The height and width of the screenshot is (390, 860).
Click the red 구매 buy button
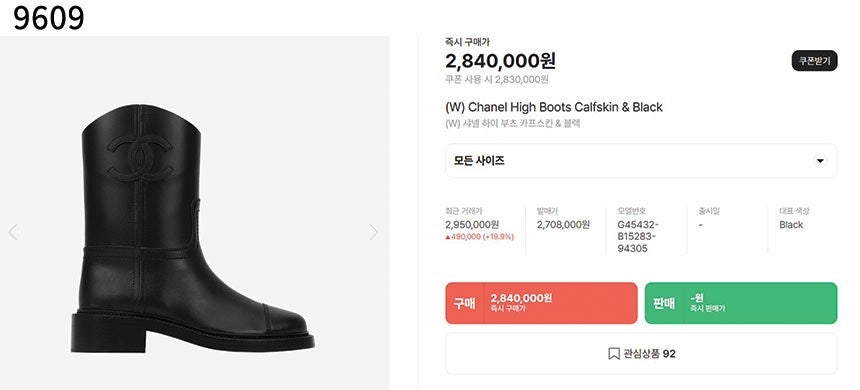pos(541,303)
